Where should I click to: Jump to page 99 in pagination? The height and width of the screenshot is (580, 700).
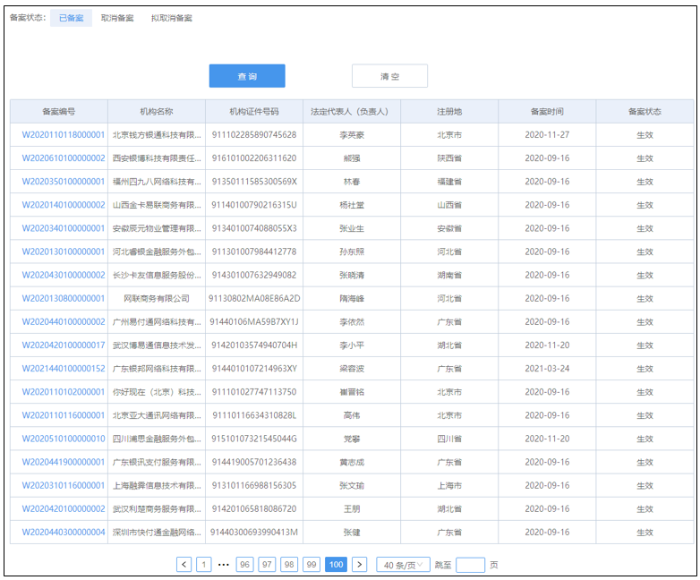pos(312,564)
